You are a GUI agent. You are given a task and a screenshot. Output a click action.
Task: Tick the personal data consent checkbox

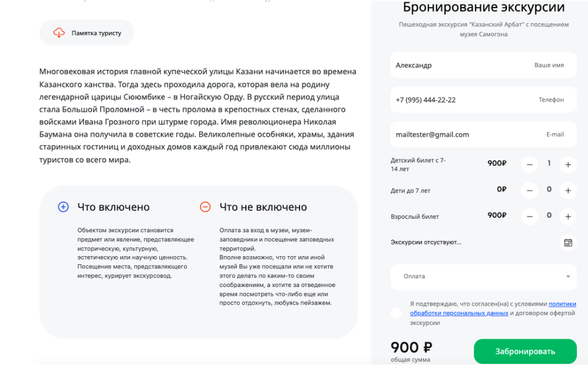tap(396, 313)
